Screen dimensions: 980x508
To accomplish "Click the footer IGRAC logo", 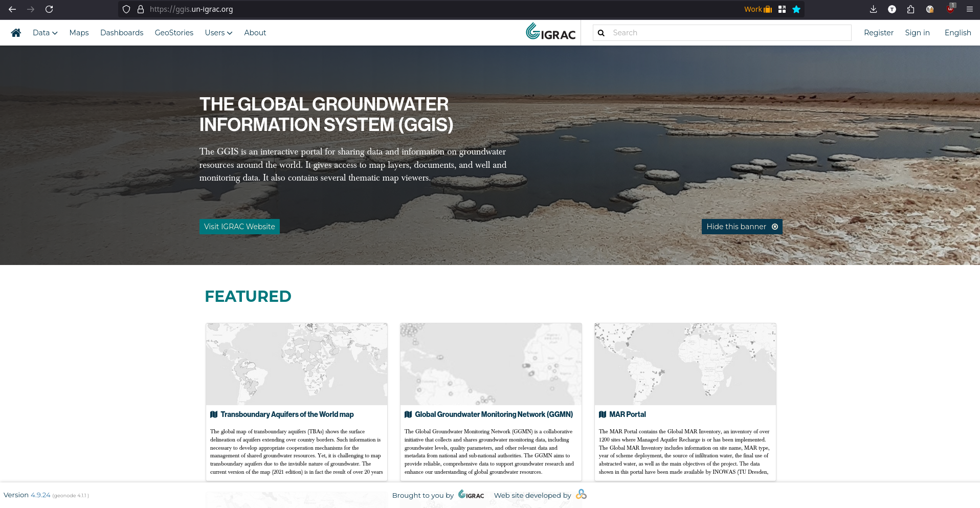I will [x=471, y=495].
